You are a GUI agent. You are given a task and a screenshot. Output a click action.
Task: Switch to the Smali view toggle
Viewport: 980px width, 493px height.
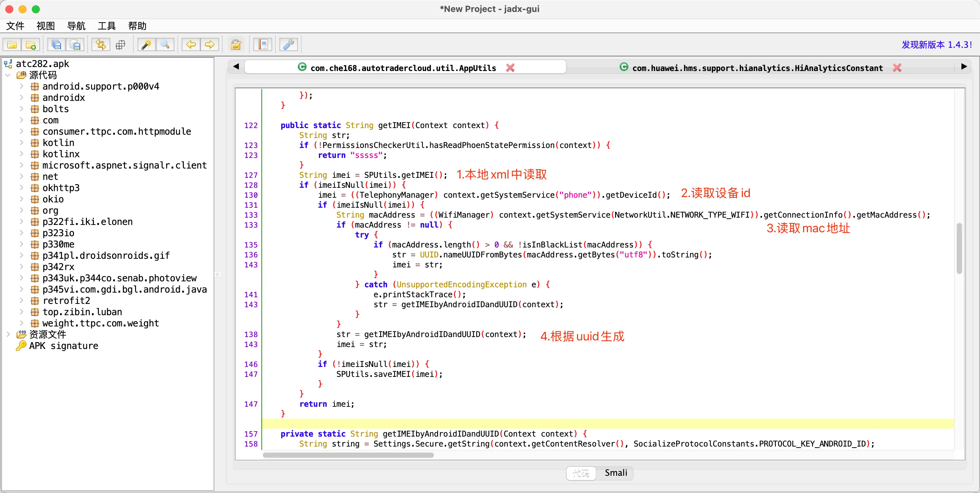(x=615, y=473)
